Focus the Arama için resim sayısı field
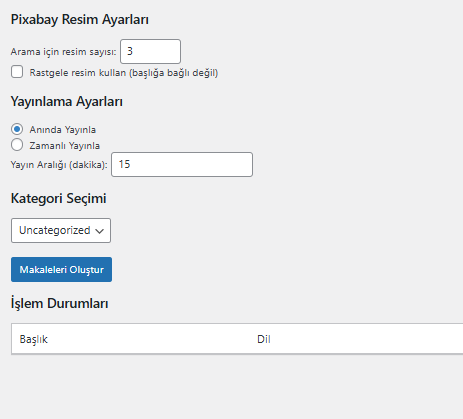This screenshot has width=463, height=419. tap(150, 51)
